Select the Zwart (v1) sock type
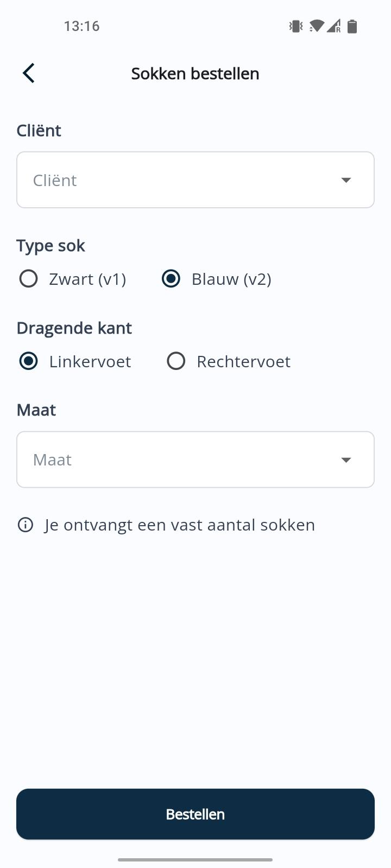Image resolution: width=391 pixels, height=868 pixels. click(28, 279)
